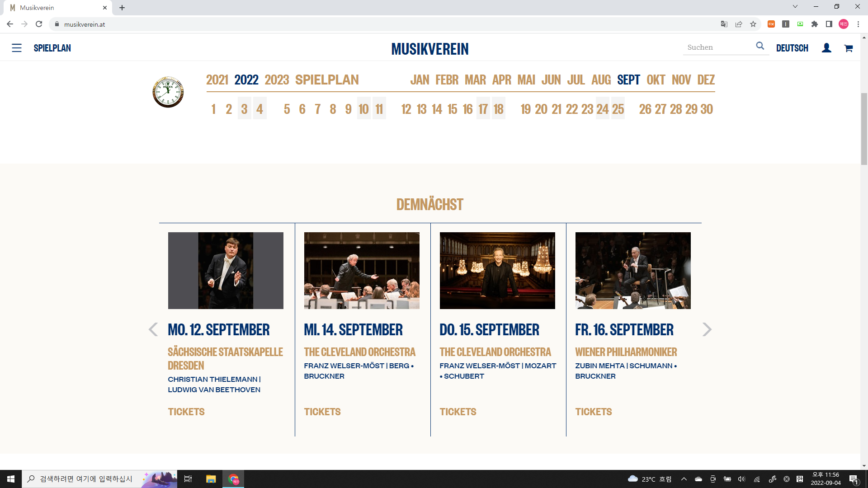868x488 pixels.
Task: Open the shopping cart icon
Action: 849,48
